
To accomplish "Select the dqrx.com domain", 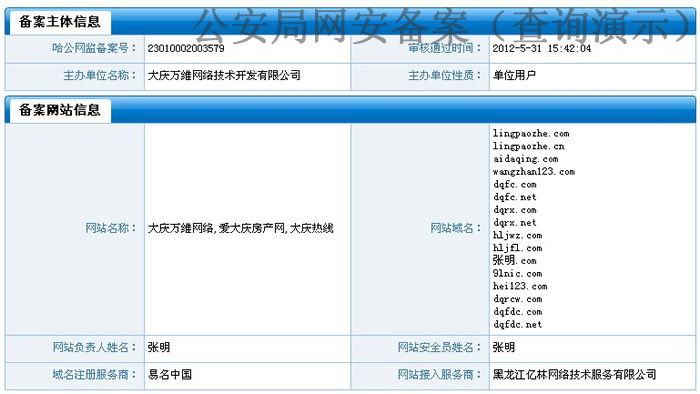I will (515, 210).
